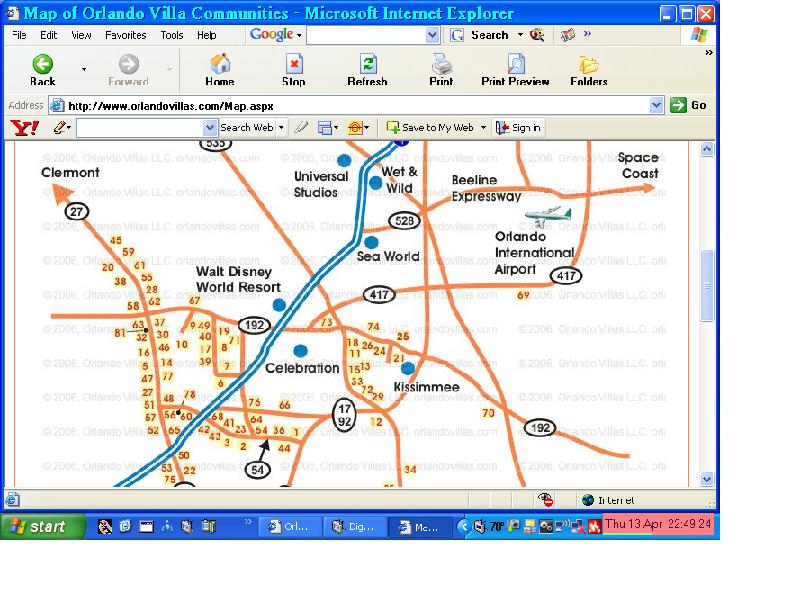Open the File menu
The width and height of the screenshot is (800, 600).
pyautogui.click(x=19, y=35)
